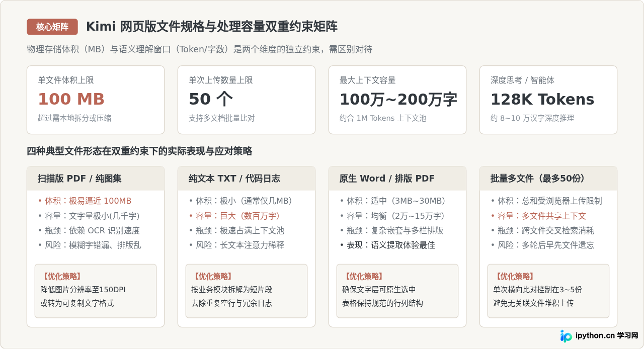Click the bullet 瓶颈：依赖 OCR 识别速度
The image size is (644, 349).
[89, 231]
